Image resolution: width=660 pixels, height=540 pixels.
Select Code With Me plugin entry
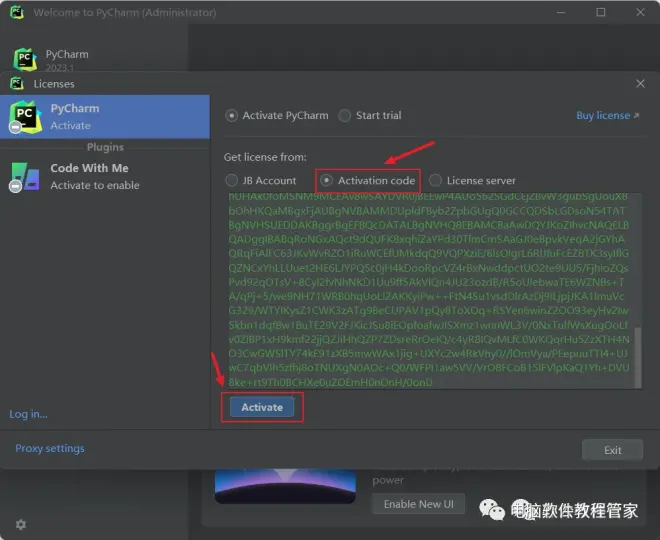pos(105,177)
